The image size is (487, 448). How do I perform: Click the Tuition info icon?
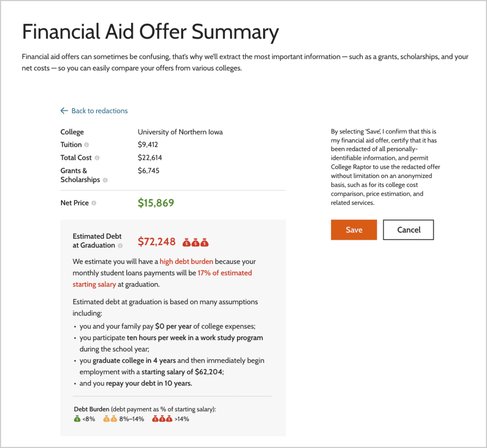coord(86,145)
